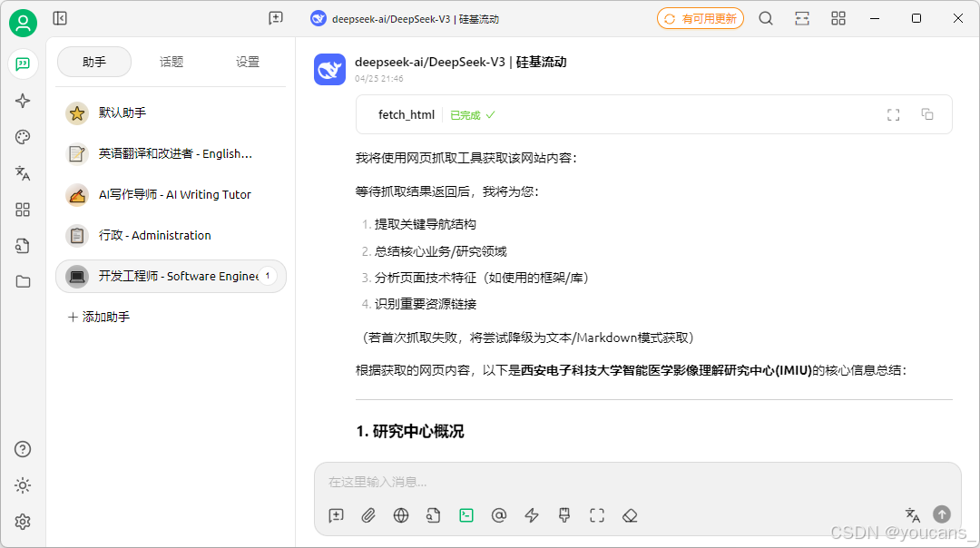Search messages with magnifier icon
Viewport: 980px width, 548px height.
(x=766, y=19)
